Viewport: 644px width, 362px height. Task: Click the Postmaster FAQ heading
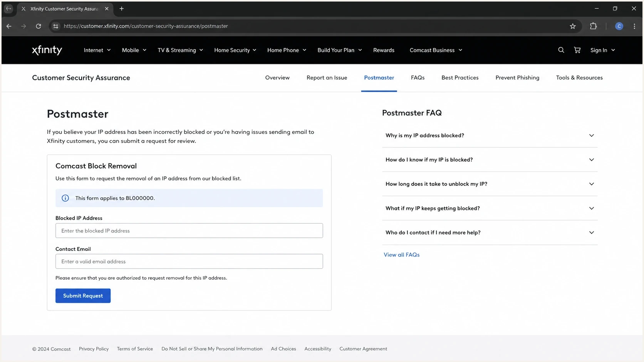pyautogui.click(x=412, y=113)
